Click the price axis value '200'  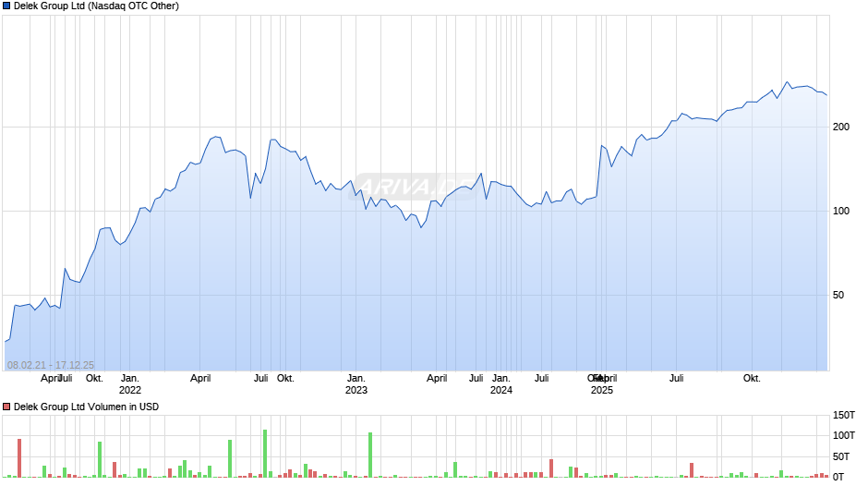841,127
